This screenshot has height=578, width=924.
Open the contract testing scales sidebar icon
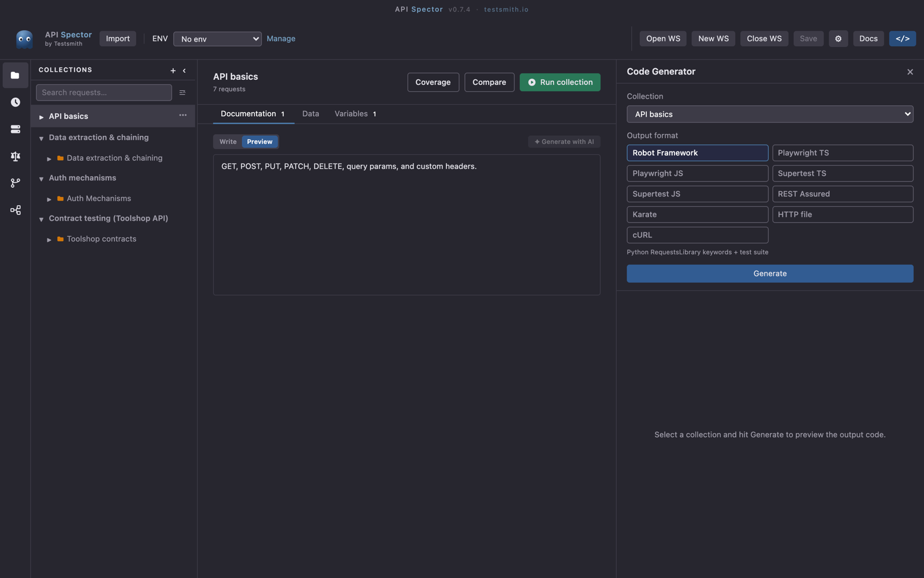point(15,156)
